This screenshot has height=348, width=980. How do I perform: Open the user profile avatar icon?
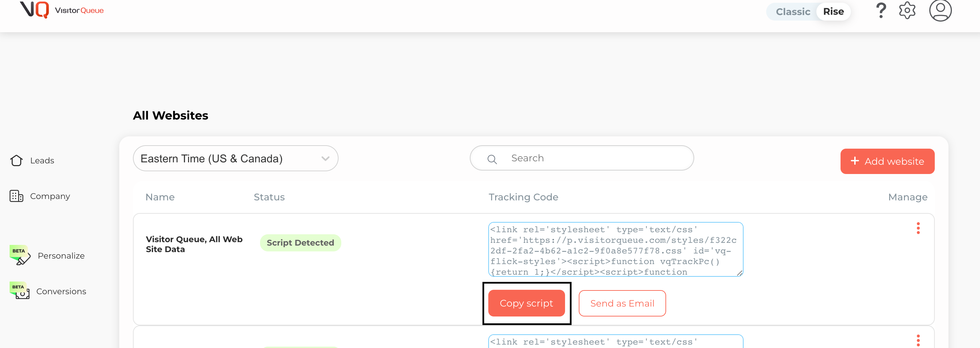click(940, 10)
